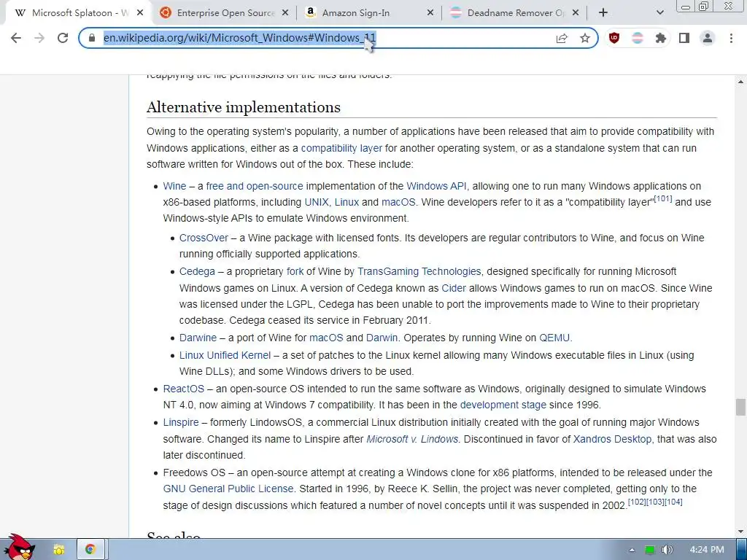Viewport: 747px width, 560px height.
Task: Close the Enterprise Open Source tab
Action: [x=285, y=13]
